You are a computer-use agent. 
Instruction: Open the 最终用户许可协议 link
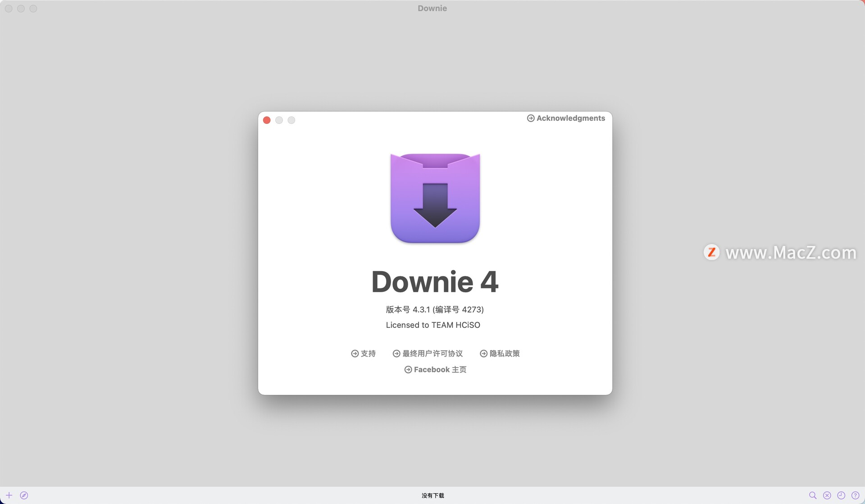click(x=428, y=354)
